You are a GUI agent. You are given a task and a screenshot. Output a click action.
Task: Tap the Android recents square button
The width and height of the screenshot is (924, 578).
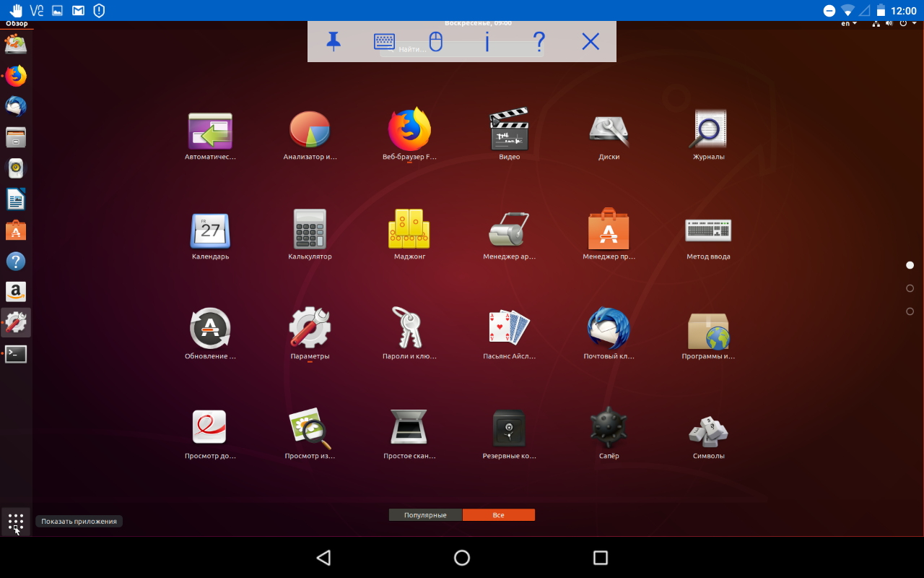(x=601, y=557)
